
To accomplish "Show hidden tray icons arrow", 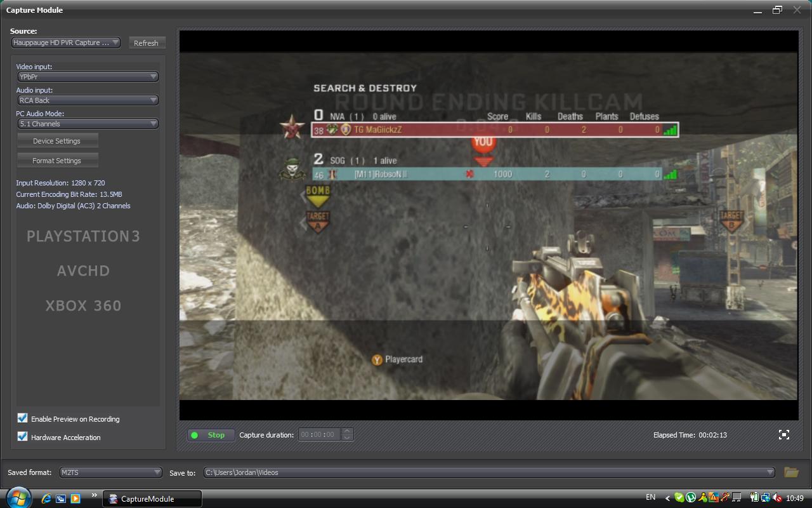I will [667, 498].
